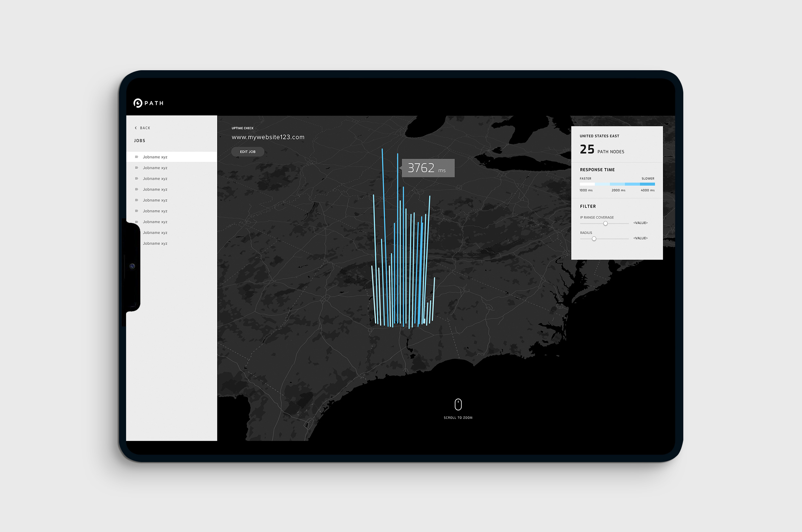Click the 25 Path Nodes count
This screenshot has height=532, width=802.
(x=587, y=149)
